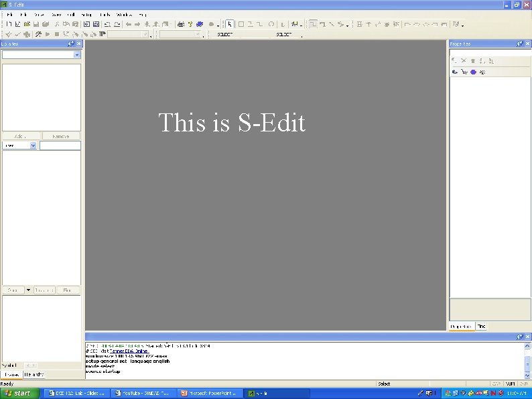Click the Back left-arrow toolbar icon
Screen dimensions: 532x399
[x=128, y=24]
